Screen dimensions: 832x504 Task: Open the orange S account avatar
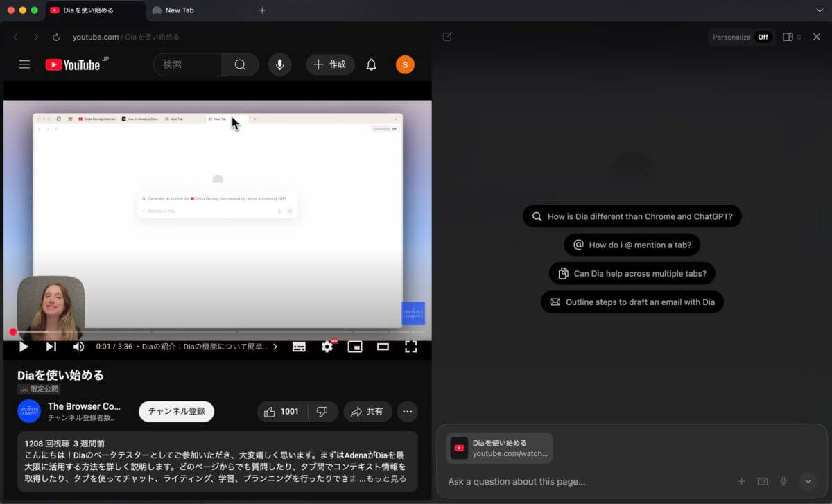(x=405, y=64)
